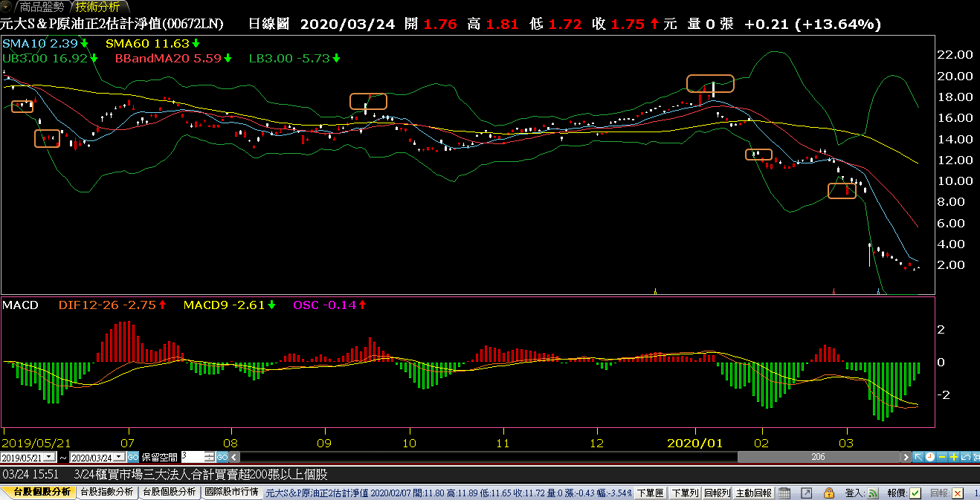Viewport: 980px width, 500px height.
Task: Click the chart horizontal scrollbar thumb labeled 206
Action: [818, 457]
